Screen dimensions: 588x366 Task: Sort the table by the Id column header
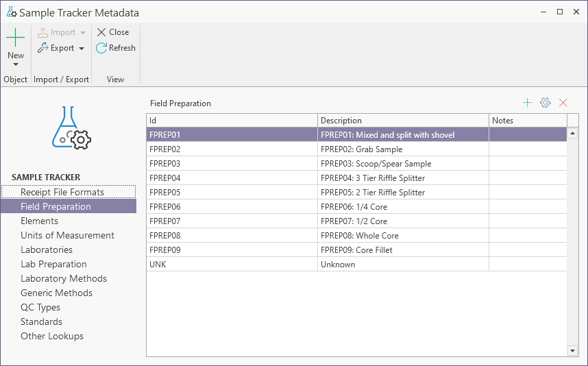tap(232, 121)
